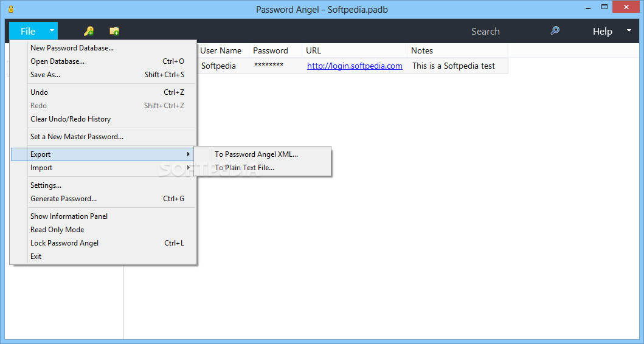Click the Help menu label
Screen dimensions: 644x344
pos(602,31)
